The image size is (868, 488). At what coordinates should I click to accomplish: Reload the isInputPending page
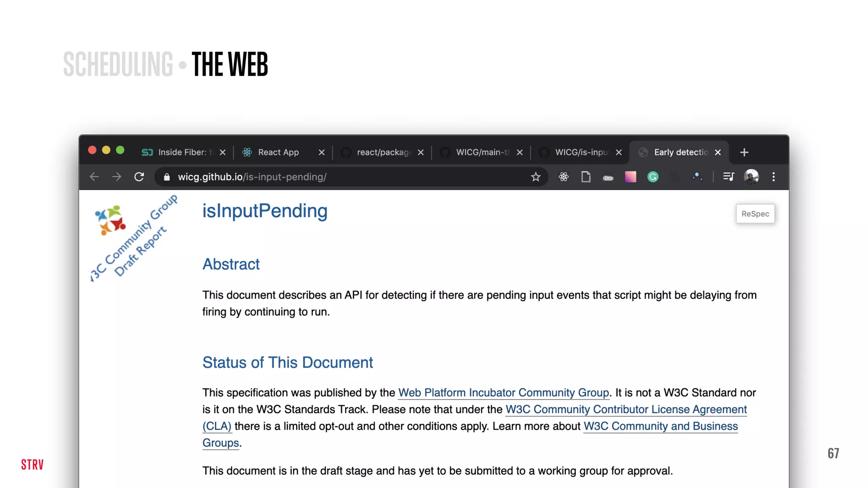[x=139, y=177]
